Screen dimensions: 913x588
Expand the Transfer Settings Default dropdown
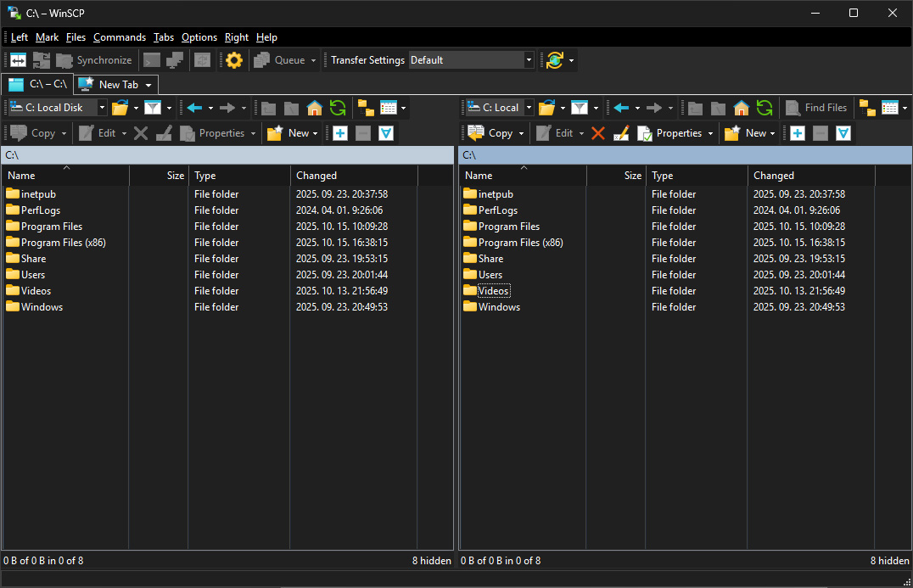529,60
